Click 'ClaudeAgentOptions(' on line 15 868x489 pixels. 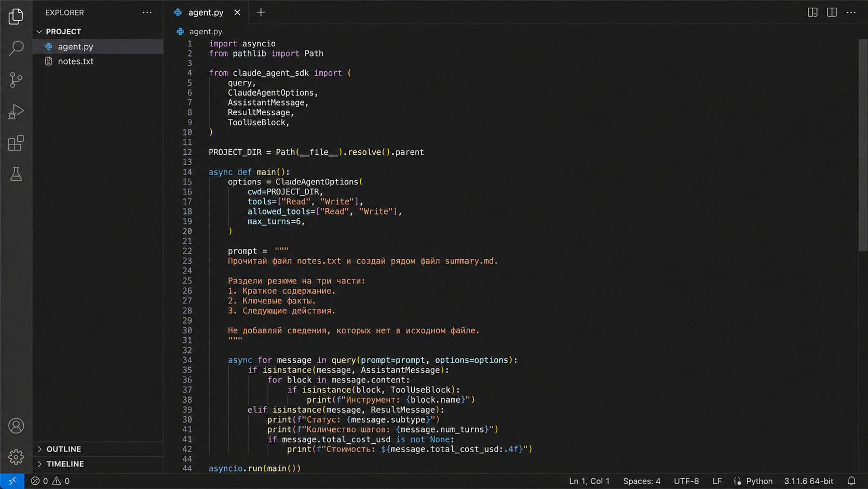click(x=319, y=182)
